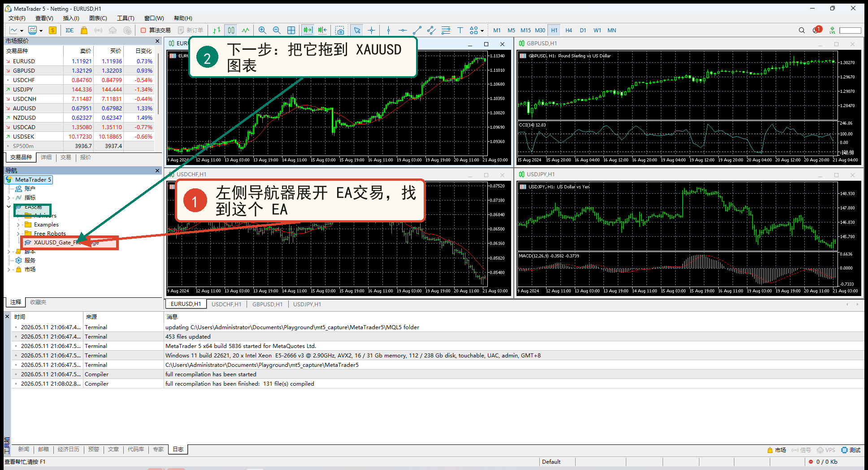This screenshot has width=868, height=470.
Task: Select the USDJPY row in market watch
Action: 79,89
